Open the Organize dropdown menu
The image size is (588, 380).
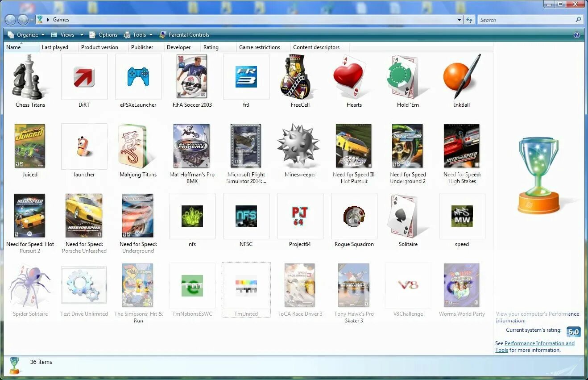tap(26, 35)
